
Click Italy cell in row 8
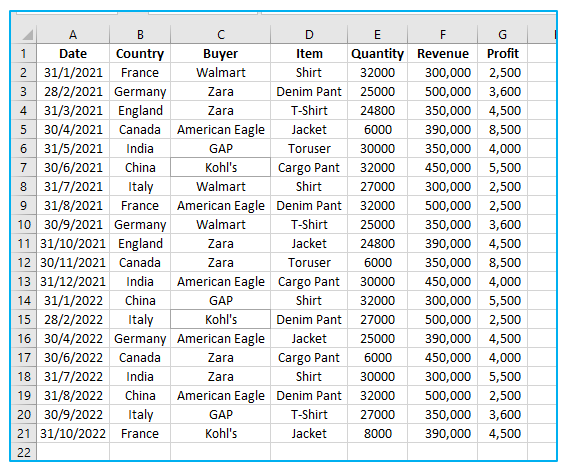[x=140, y=187]
